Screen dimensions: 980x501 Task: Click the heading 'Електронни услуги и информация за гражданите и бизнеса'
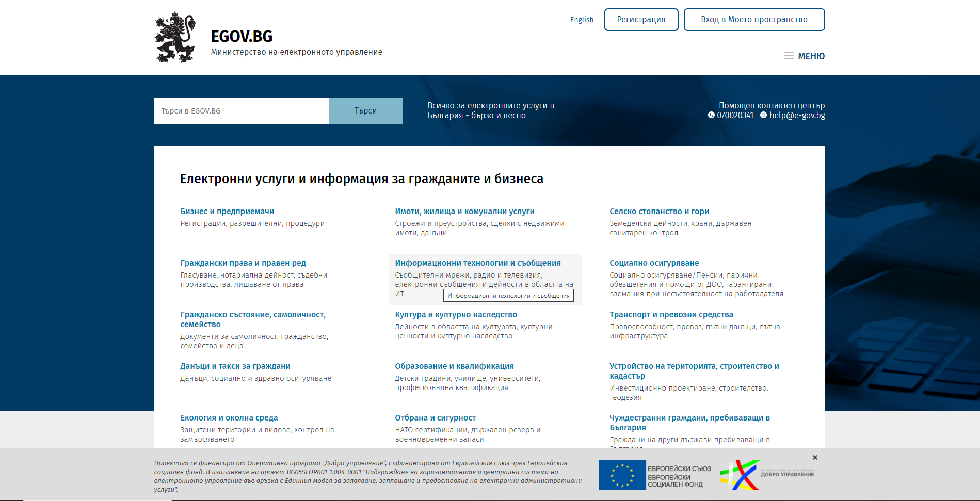362,179
